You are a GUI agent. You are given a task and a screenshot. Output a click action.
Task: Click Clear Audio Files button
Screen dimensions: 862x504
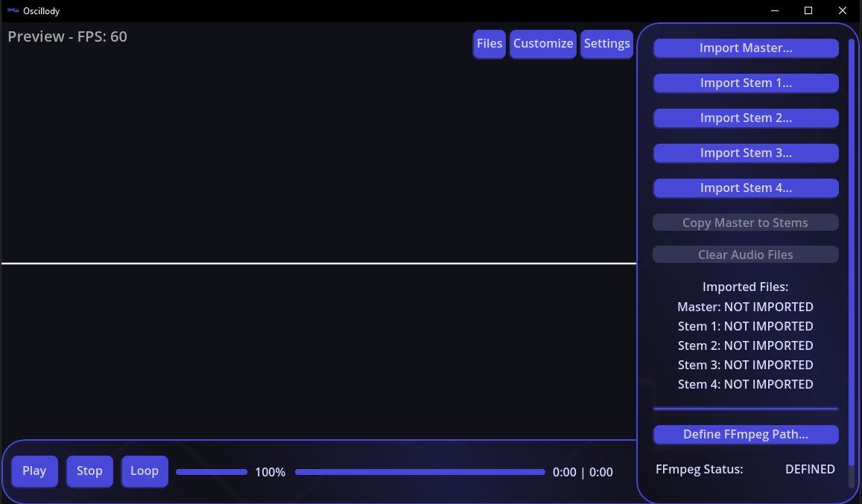coord(746,255)
